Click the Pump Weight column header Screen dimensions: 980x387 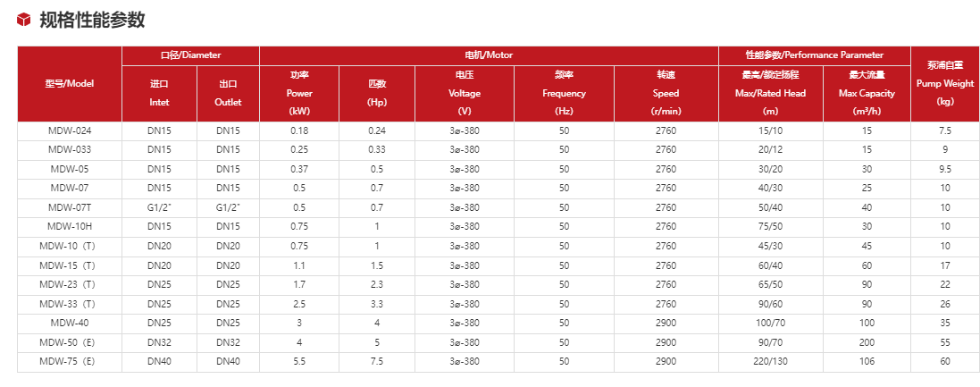tap(945, 83)
